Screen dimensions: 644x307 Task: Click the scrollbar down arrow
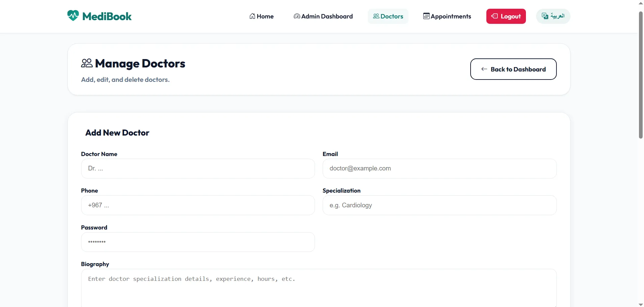641,304
